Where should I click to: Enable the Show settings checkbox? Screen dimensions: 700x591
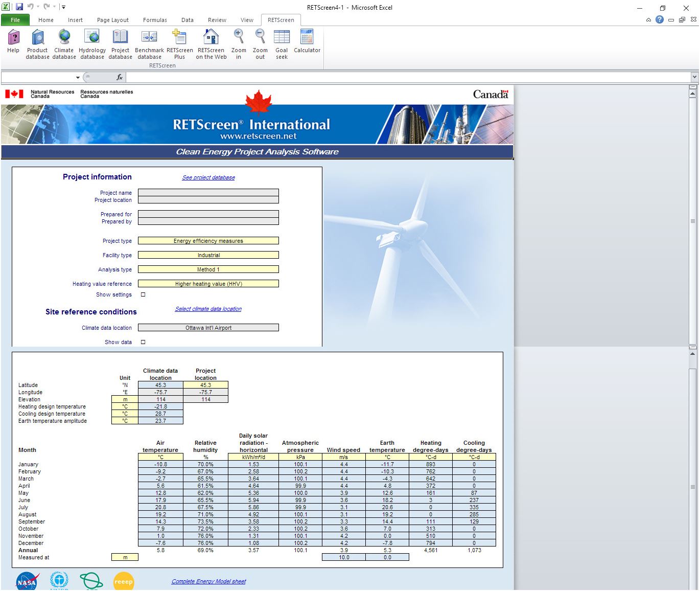click(143, 294)
